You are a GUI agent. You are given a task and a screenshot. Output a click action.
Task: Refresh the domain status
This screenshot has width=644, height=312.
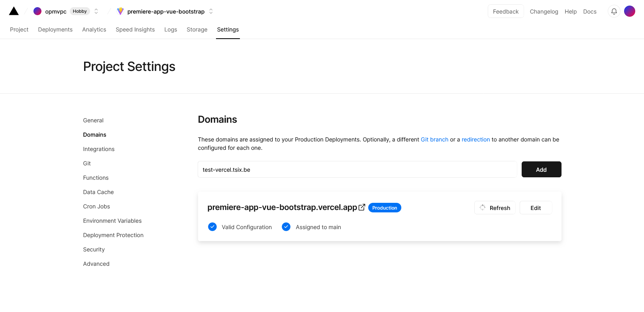pyautogui.click(x=495, y=208)
